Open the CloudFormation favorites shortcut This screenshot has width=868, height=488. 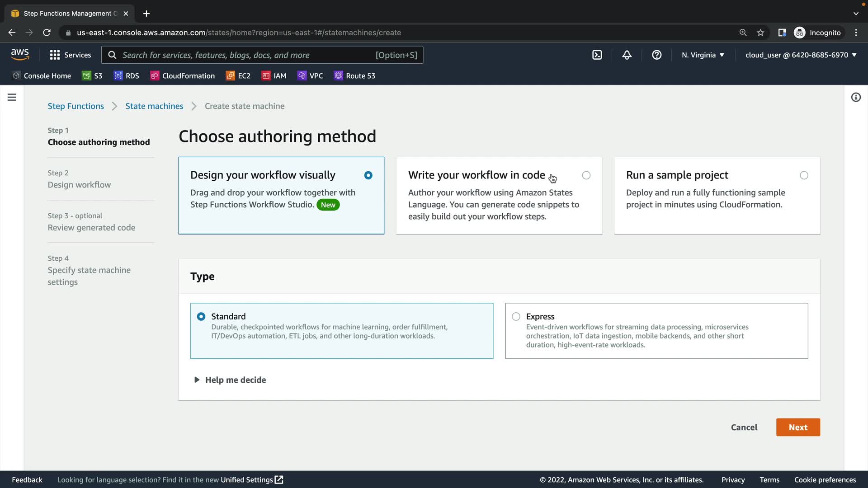pyautogui.click(x=183, y=76)
